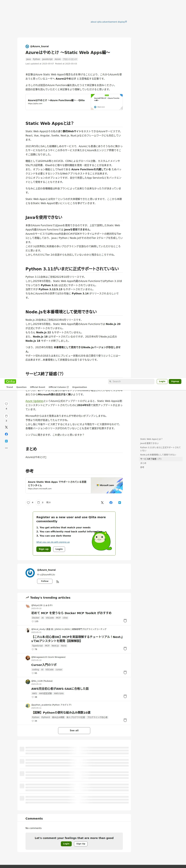Open the Question tab
Viewport: 186px width, 868px height.
point(21,387)
